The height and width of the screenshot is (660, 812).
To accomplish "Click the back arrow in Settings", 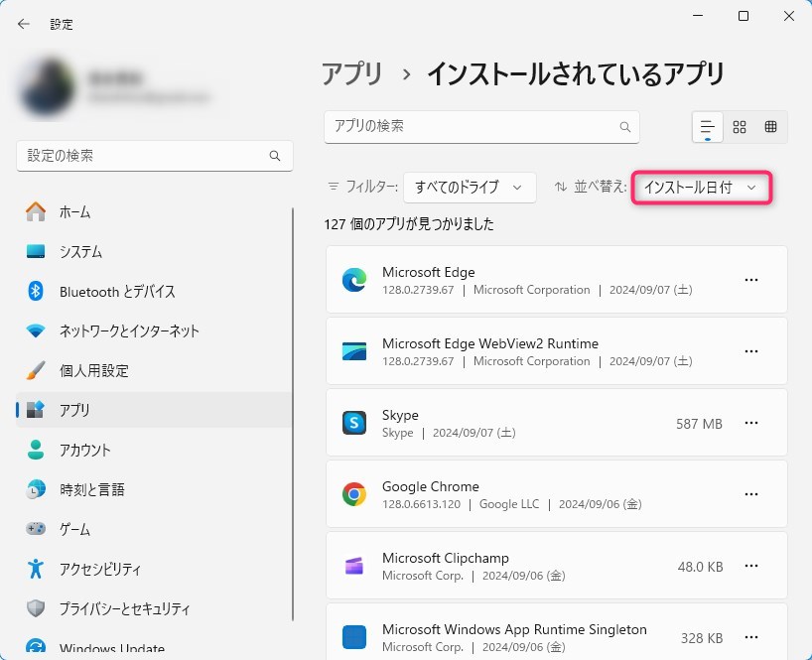I will [24, 24].
